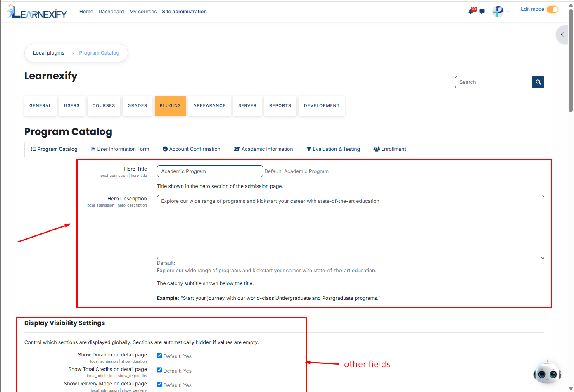Uncheck Show Delivery Mode on detail page

coord(159,385)
